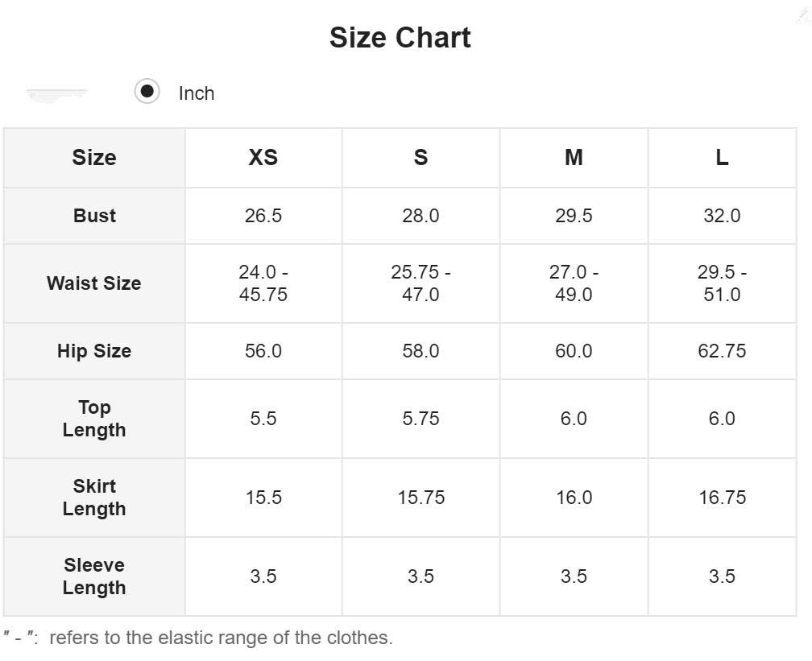
Task: Click the Inch unit label
Action: [x=196, y=93]
